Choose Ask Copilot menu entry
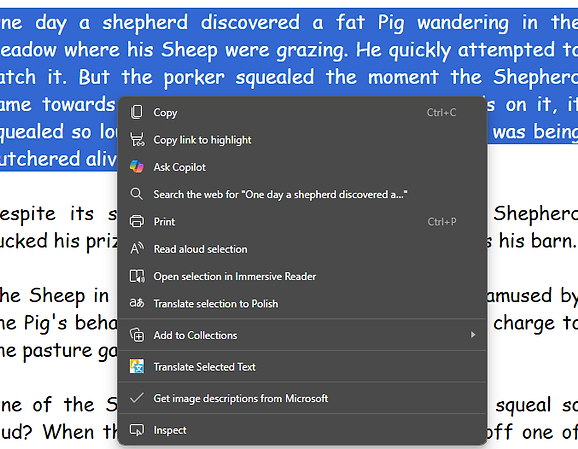 [302, 167]
